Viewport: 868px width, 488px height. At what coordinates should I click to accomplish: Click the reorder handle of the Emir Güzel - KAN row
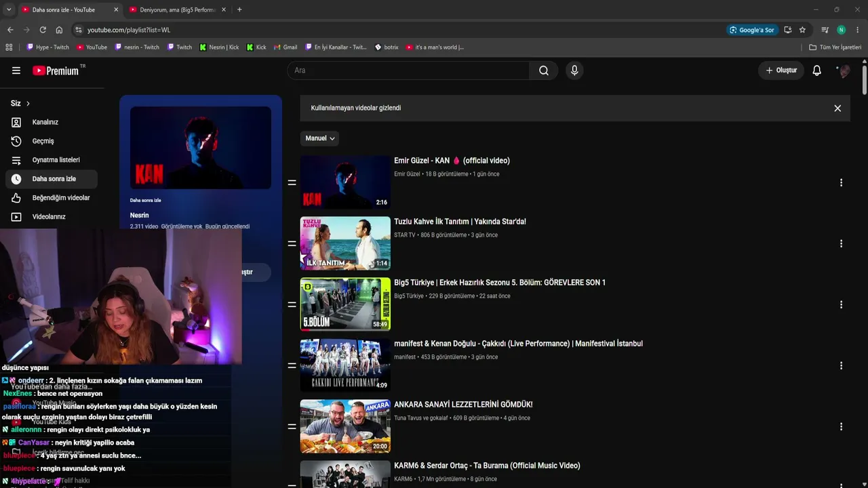(292, 182)
